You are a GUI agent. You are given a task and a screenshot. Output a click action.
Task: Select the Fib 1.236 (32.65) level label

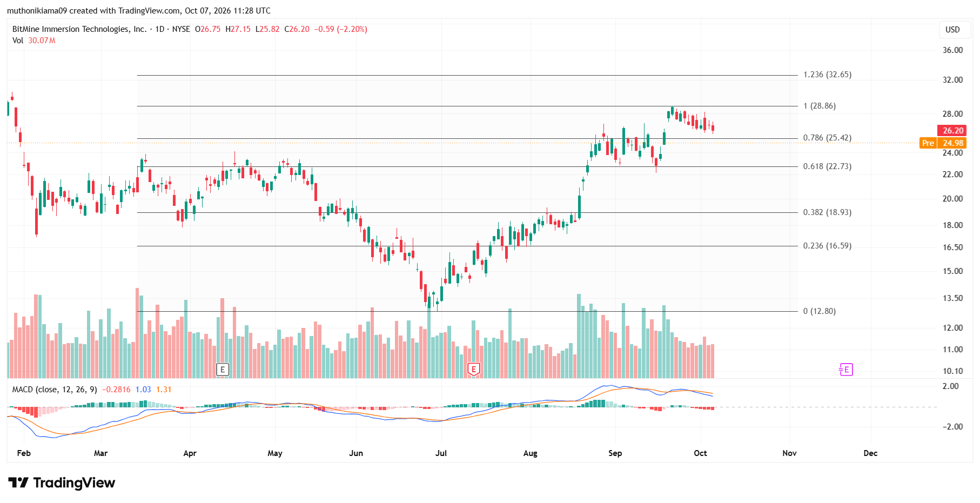click(827, 75)
